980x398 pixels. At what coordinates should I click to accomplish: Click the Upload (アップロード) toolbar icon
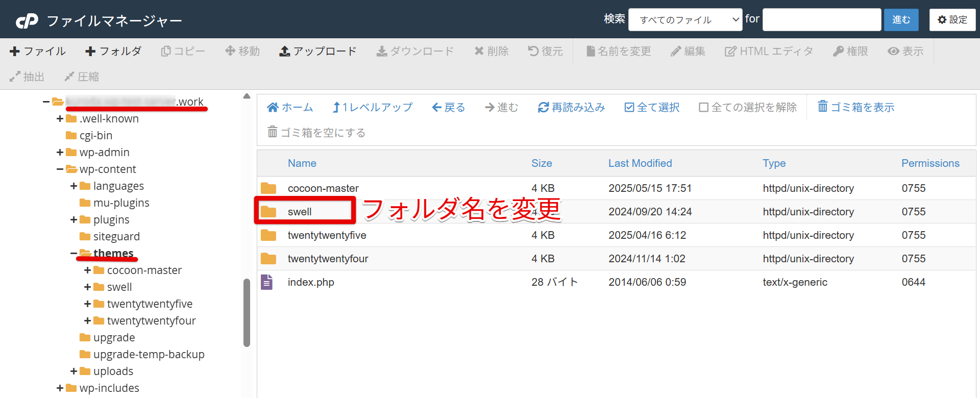pyautogui.click(x=285, y=51)
